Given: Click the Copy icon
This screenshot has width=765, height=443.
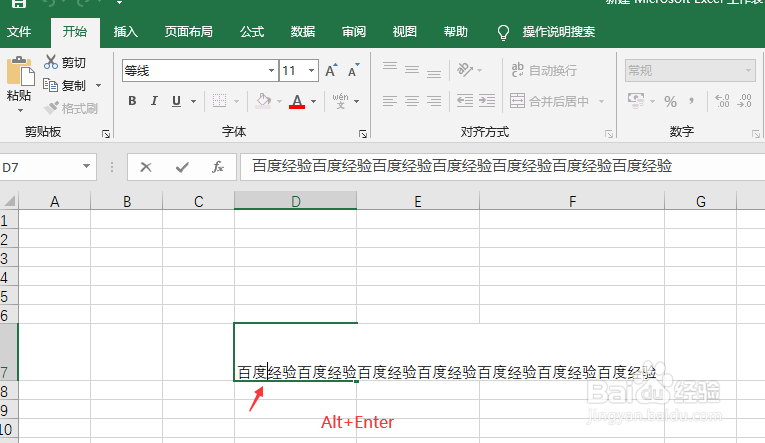Looking at the screenshot, I should point(51,85).
